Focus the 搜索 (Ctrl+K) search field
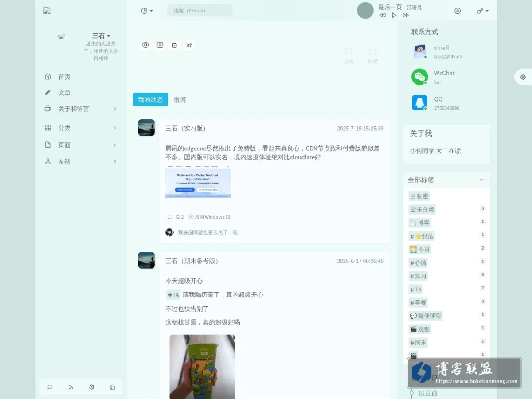Viewport: 532px width, 399px height. click(199, 11)
